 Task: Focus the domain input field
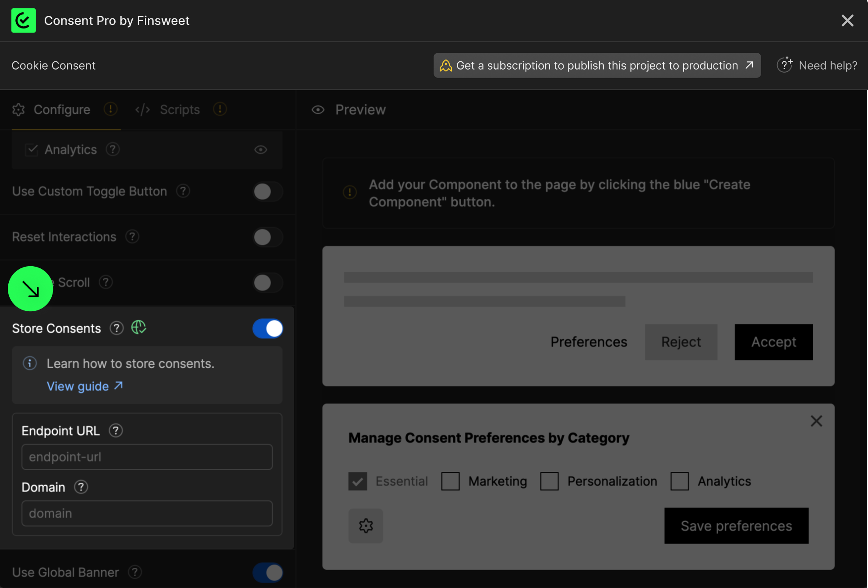click(147, 513)
